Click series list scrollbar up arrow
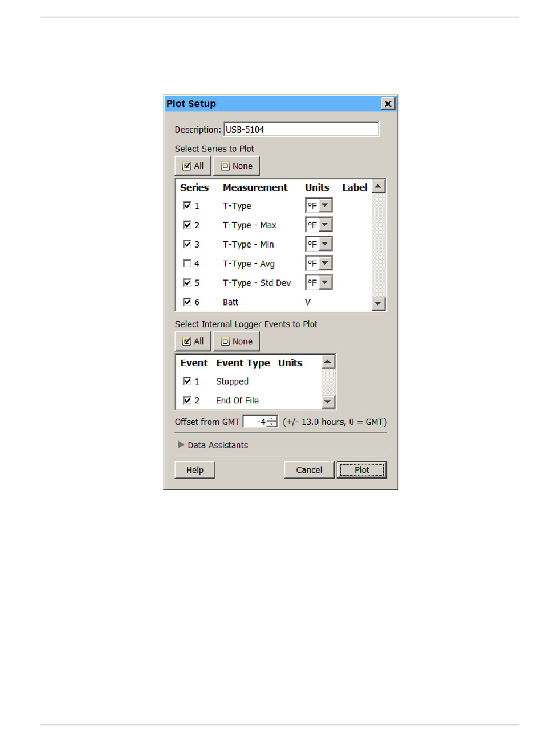 [378, 186]
